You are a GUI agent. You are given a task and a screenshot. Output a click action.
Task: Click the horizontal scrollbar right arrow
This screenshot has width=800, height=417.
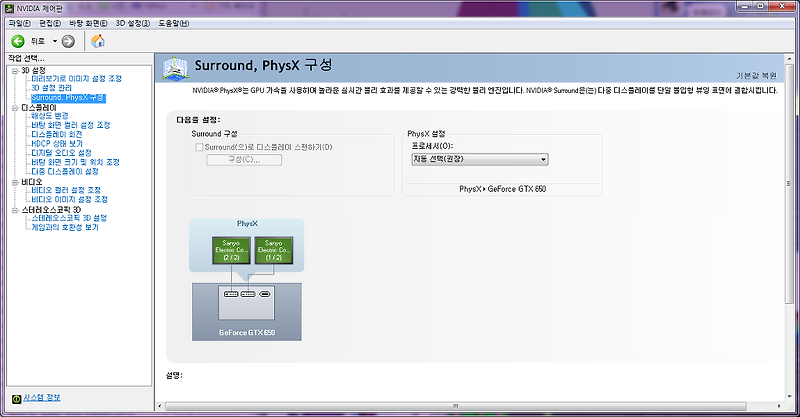coord(779,406)
